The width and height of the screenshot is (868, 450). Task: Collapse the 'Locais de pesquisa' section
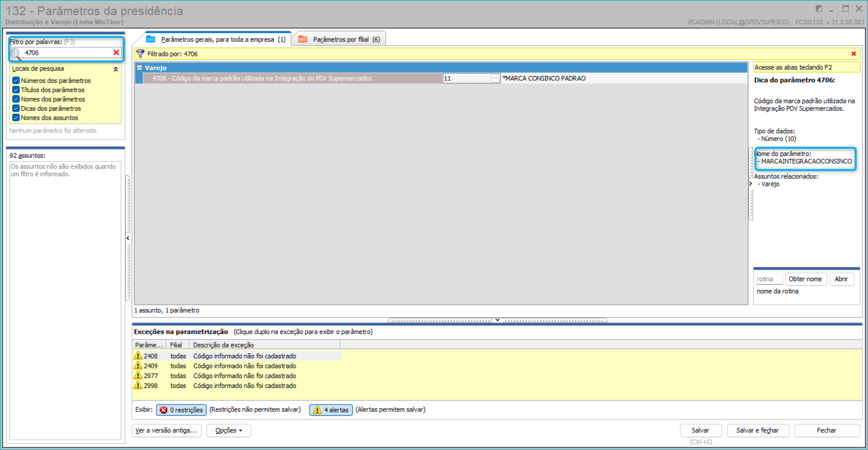tap(116, 69)
